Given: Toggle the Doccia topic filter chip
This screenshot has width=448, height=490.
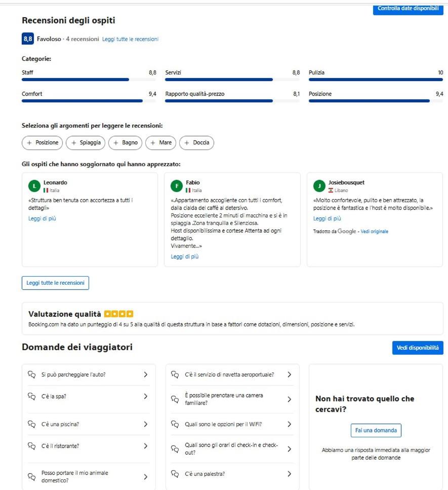Looking at the screenshot, I should point(197,143).
